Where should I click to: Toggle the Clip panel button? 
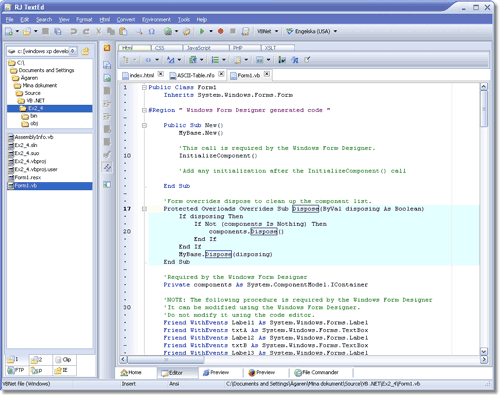click(64, 360)
